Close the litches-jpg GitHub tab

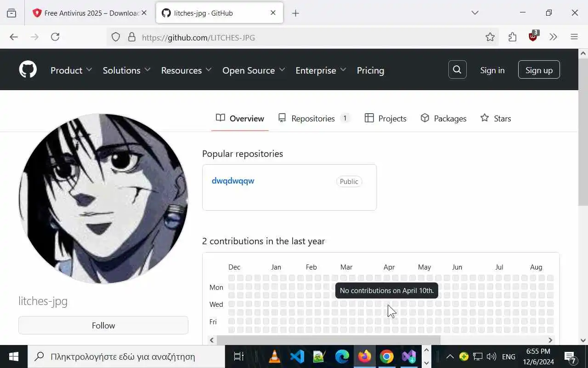[x=273, y=13]
